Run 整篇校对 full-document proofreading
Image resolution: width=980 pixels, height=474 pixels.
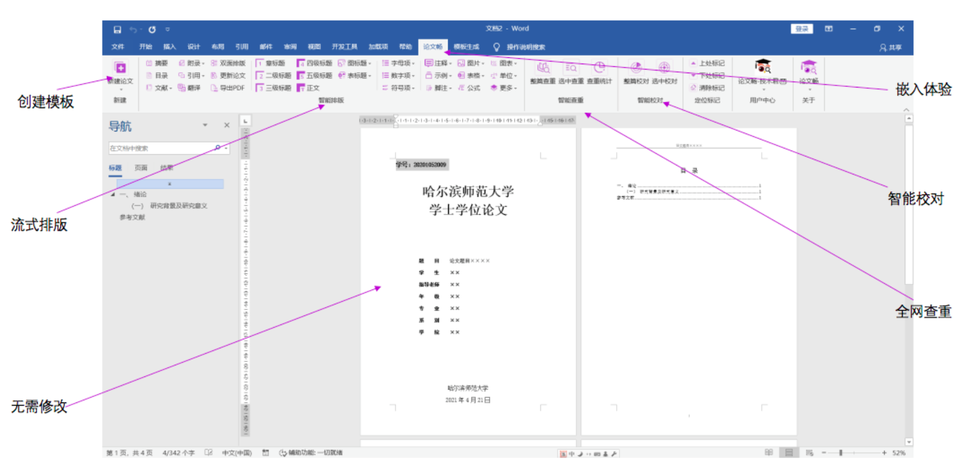click(x=636, y=68)
